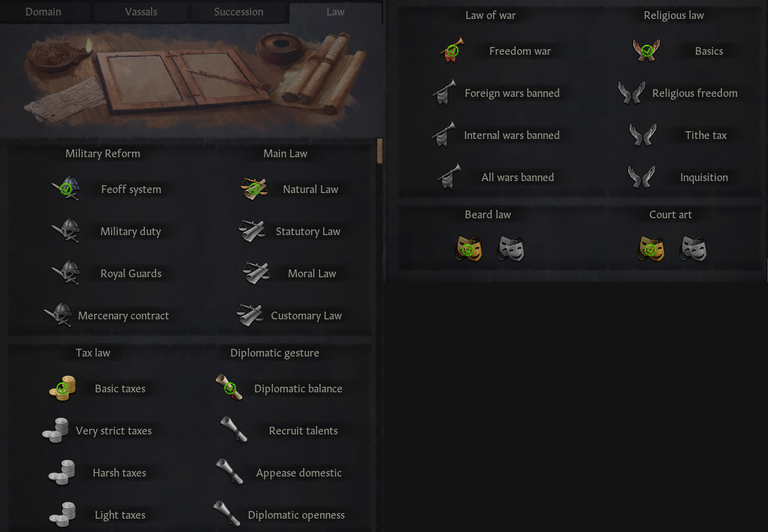This screenshot has width=768, height=532.
Task: Click the Diplomatic openness scroll icon
Action: pos(227,513)
